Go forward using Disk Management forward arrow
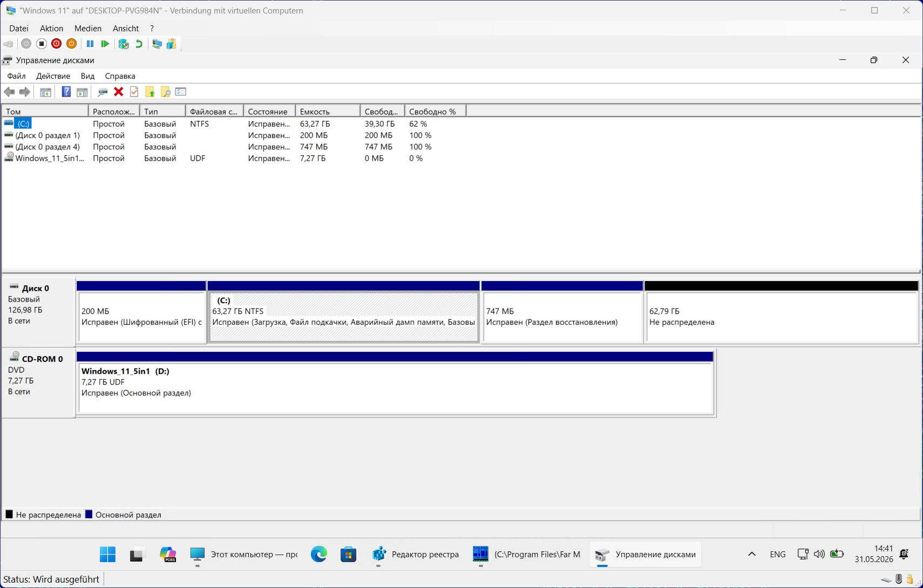 tap(25, 92)
